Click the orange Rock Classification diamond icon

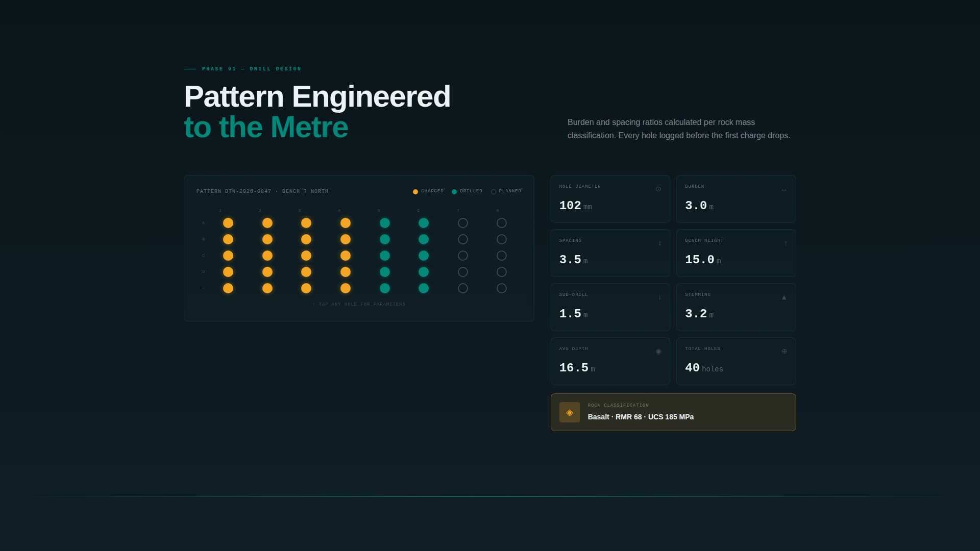[x=570, y=412]
